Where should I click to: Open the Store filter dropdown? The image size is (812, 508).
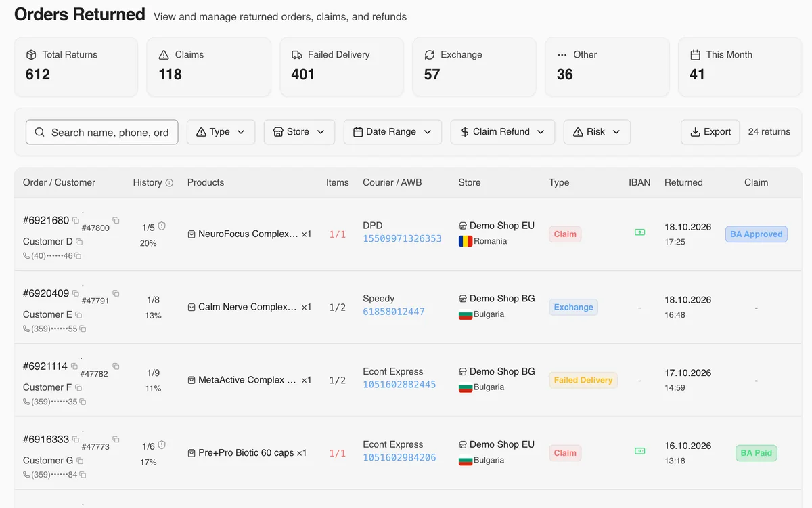click(x=299, y=132)
